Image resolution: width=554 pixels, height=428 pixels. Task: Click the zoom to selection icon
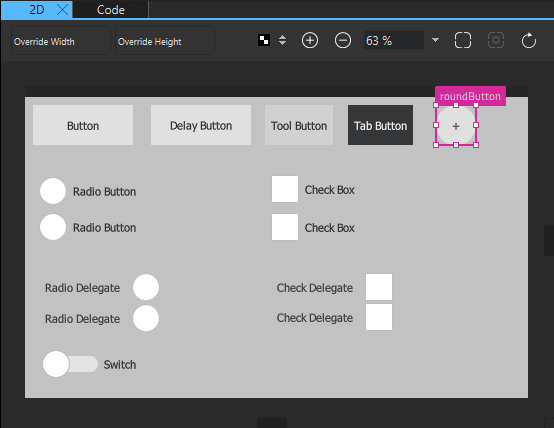coord(496,40)
